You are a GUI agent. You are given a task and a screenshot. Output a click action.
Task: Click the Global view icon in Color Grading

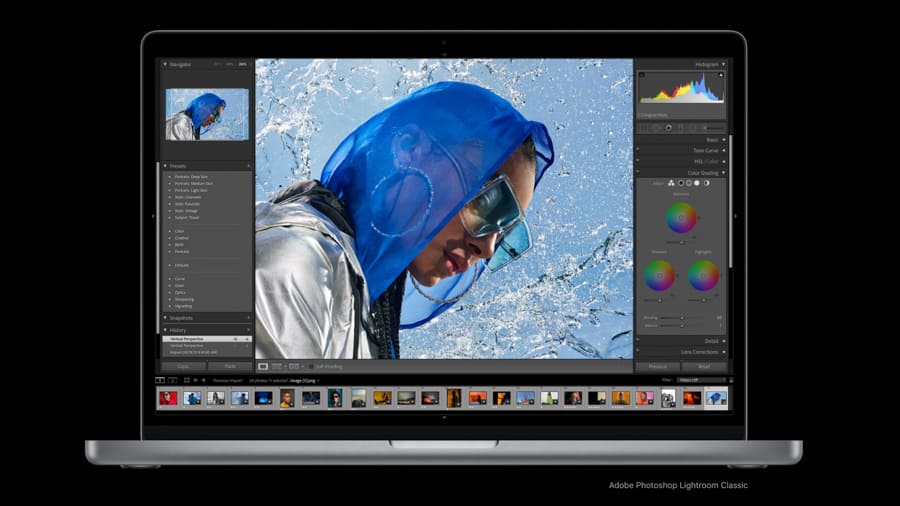point(706,183)
